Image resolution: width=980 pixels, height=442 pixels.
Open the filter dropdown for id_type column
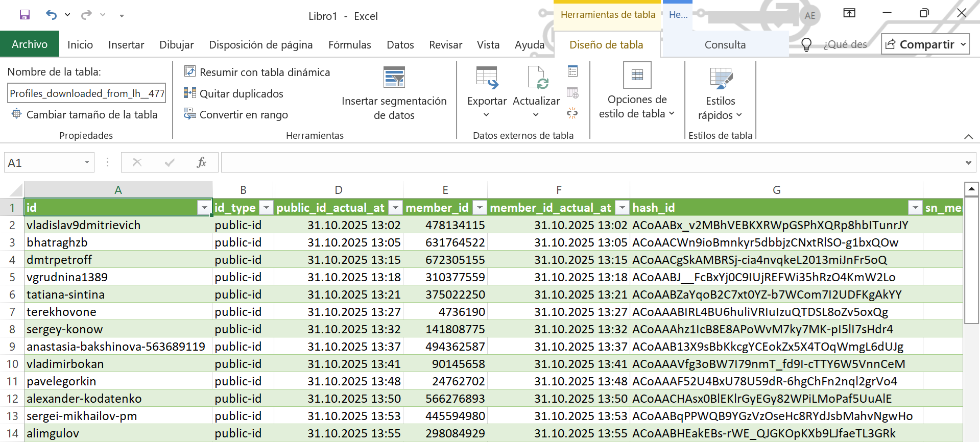[x=266, y=208]
